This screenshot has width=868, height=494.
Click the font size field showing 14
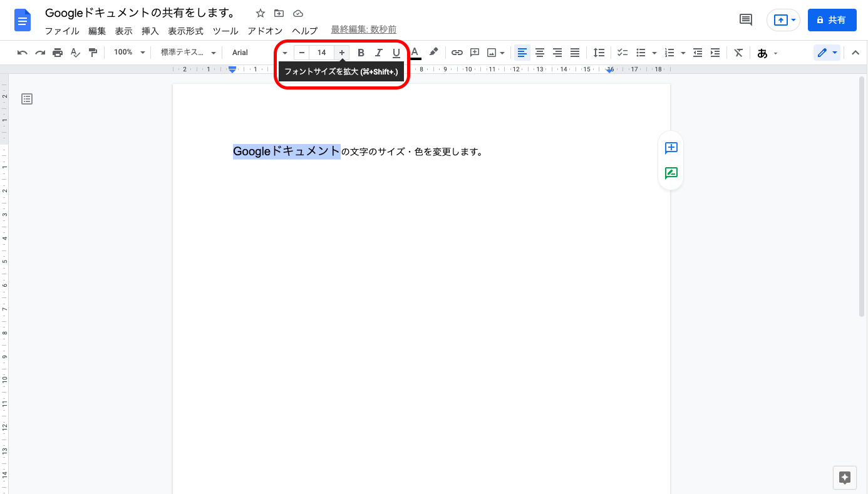pyautogui.click(x=321, y=53)
